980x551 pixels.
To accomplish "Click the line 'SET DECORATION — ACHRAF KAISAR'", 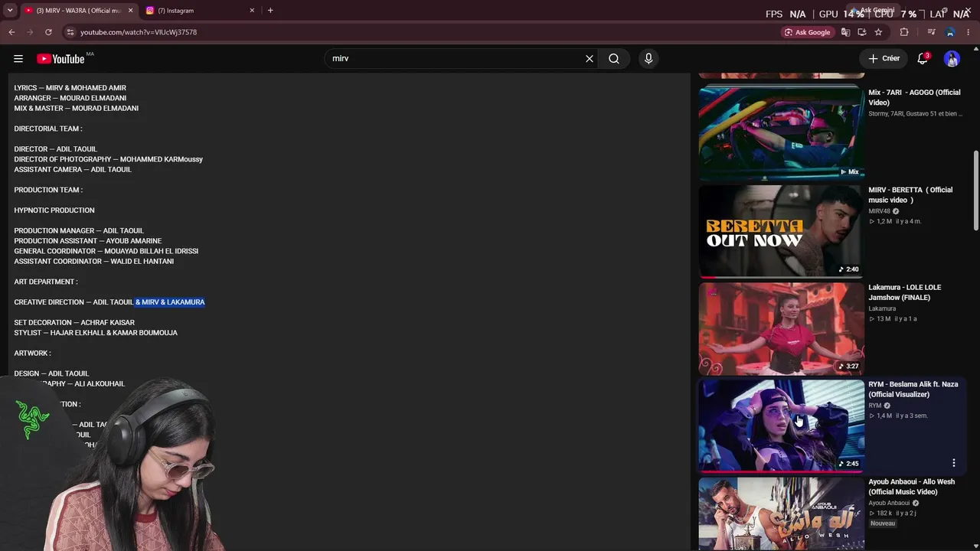I will [74, 323].
